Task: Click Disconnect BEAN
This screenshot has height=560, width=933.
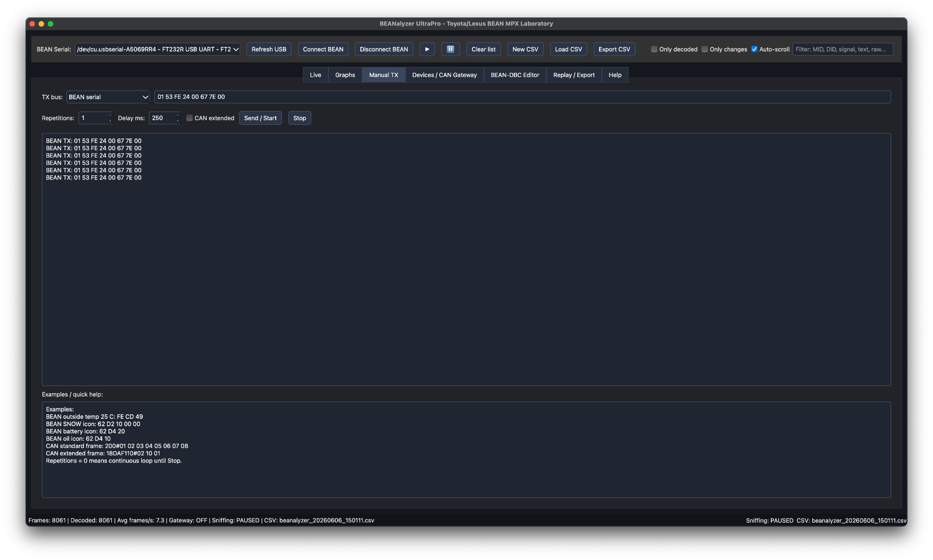Action: [384, 49]
